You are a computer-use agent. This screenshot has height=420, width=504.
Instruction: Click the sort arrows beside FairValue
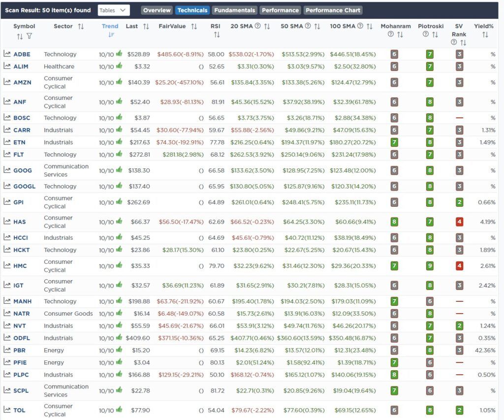click(194, 26)
